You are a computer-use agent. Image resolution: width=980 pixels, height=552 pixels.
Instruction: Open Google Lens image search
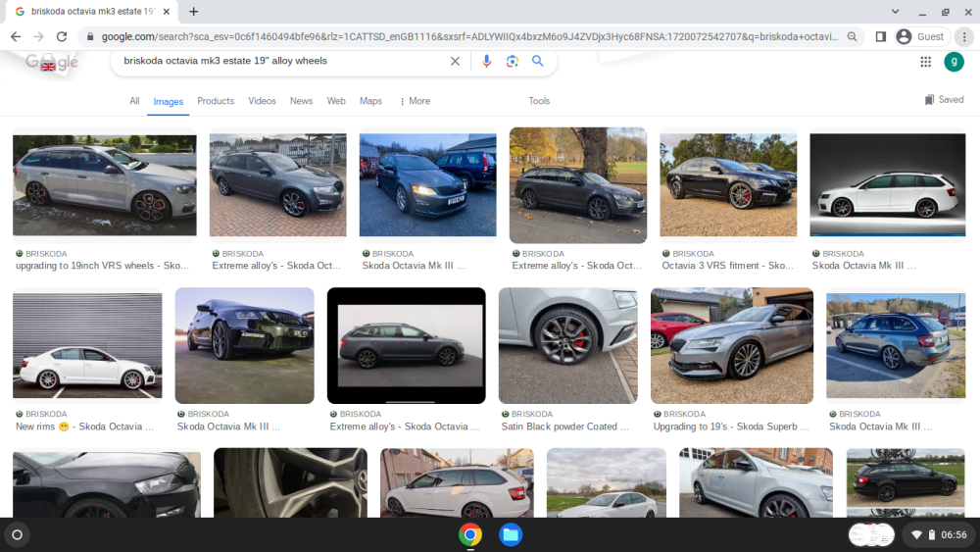(x=513, y=61)
